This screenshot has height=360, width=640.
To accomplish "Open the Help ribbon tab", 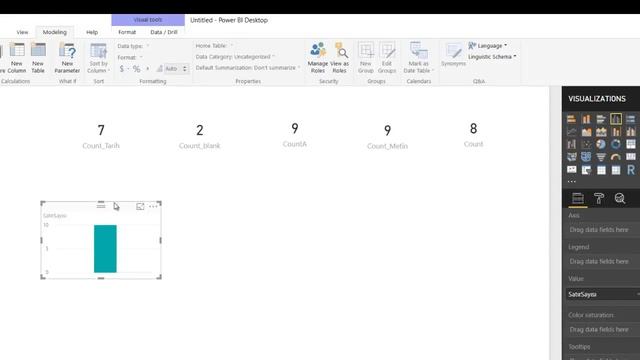I will (x=92, y=32).
